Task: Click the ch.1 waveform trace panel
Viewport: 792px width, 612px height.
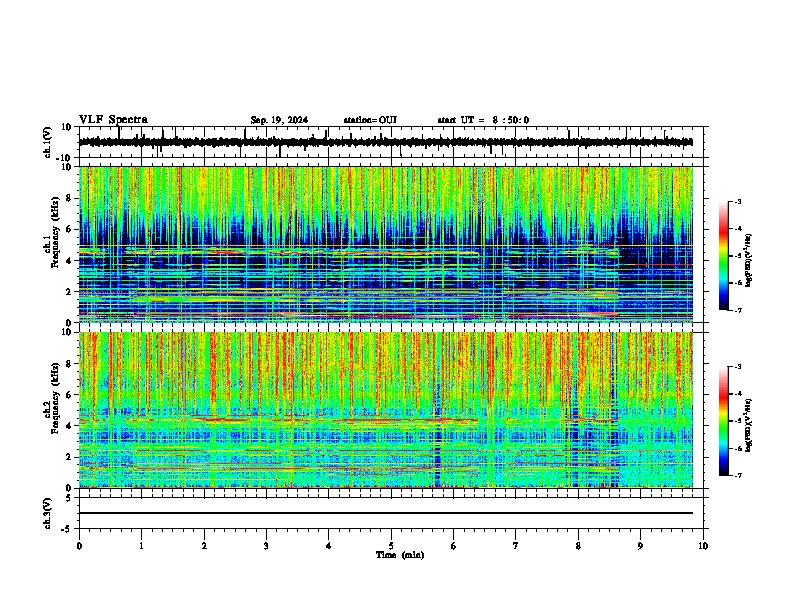Action: point(391,142)
